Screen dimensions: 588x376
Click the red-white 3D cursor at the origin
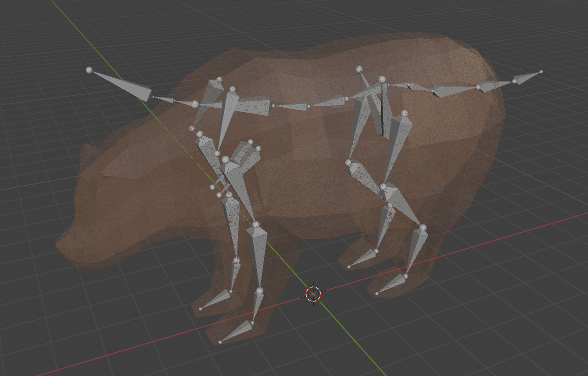click(313, 294)
